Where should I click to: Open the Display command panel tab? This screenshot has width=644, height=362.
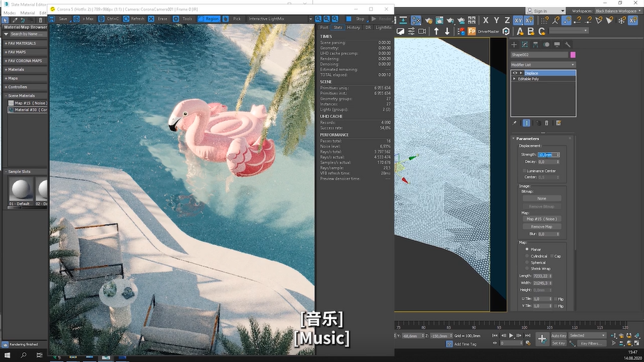tap(557, 45)
